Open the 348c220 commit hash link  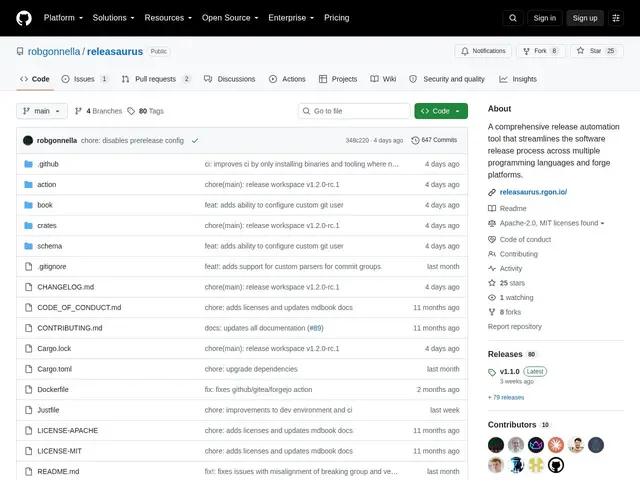click(x=357, y=140)
